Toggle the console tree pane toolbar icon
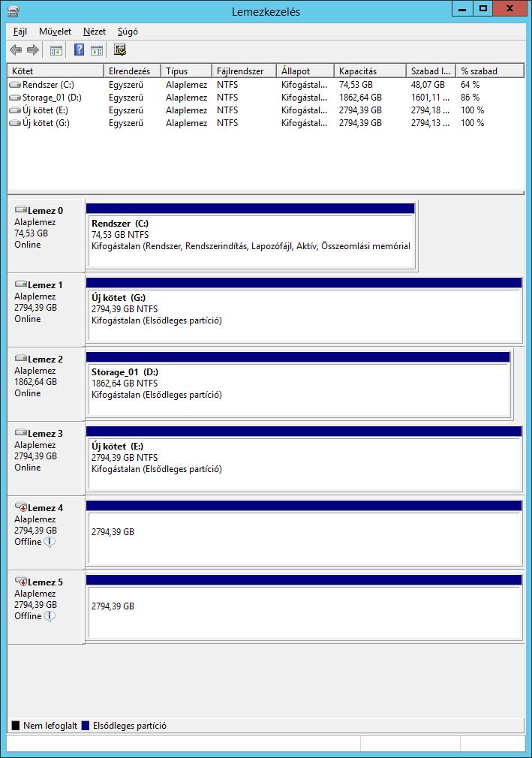 click(x=56, y=50)
